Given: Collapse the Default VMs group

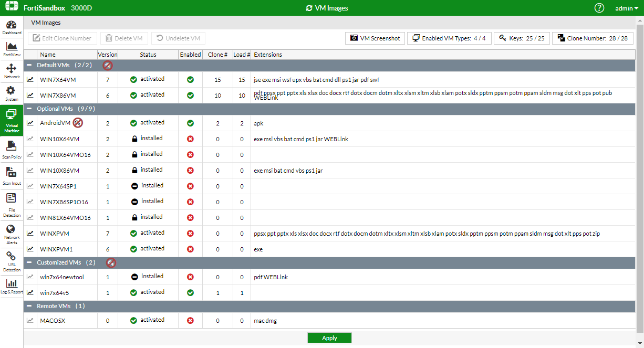Looking at the screenshot, I should point(29,66).
